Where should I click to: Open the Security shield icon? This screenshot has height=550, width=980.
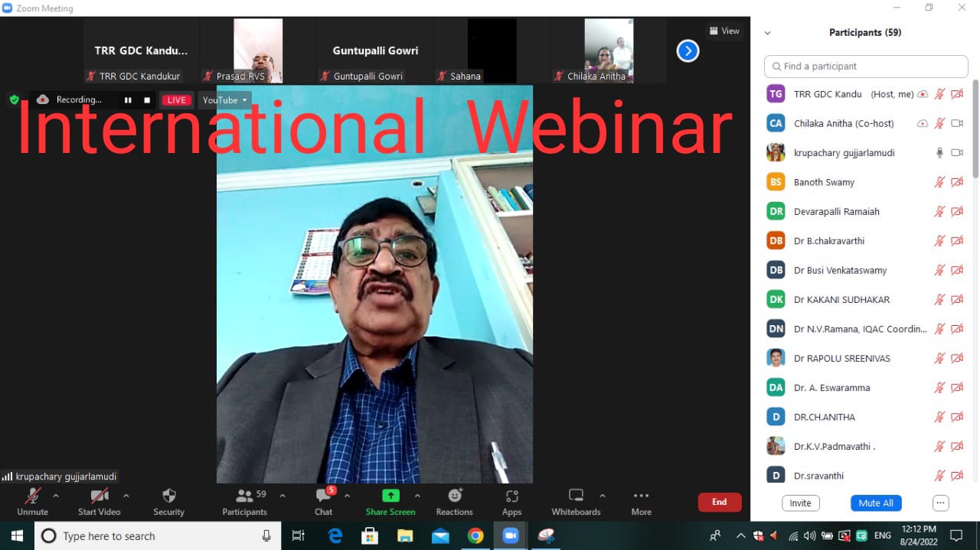[169, 496]
